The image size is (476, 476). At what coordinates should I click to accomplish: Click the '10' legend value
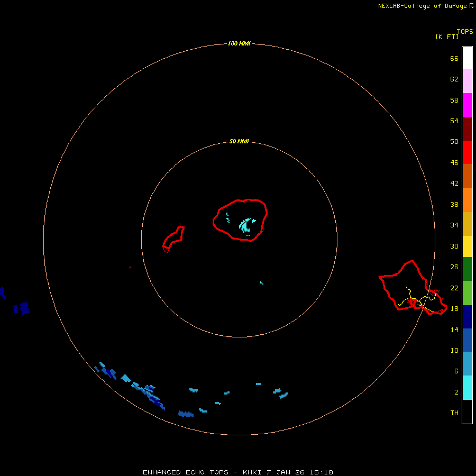[x=454, y=350]
